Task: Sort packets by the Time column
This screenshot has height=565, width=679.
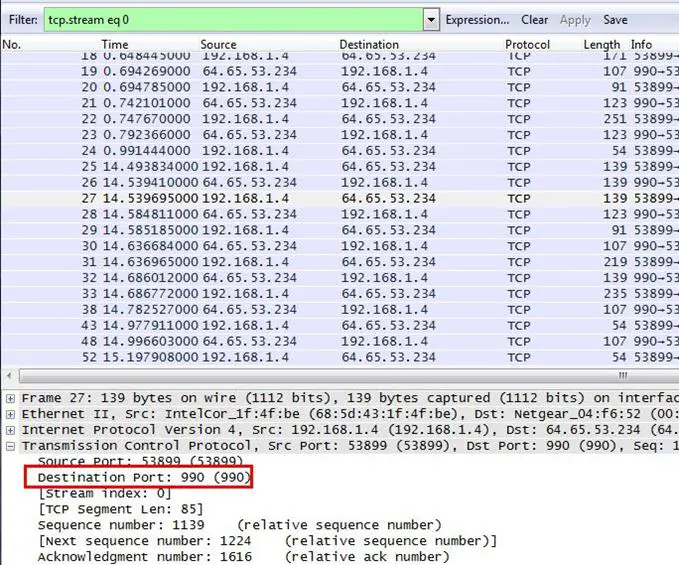Action: 115,45
